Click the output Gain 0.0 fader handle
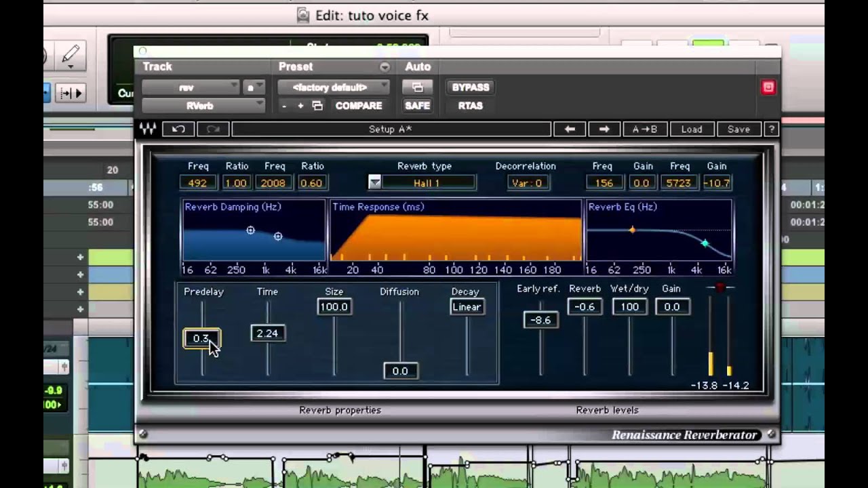Screen dimensions: 868x488 click(672, 306)
